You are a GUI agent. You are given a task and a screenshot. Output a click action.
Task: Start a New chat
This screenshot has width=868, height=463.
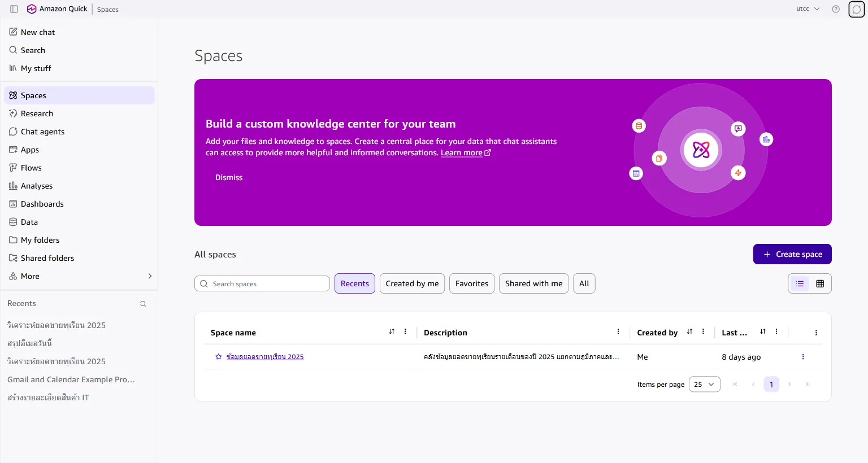(x=79, y=32)
